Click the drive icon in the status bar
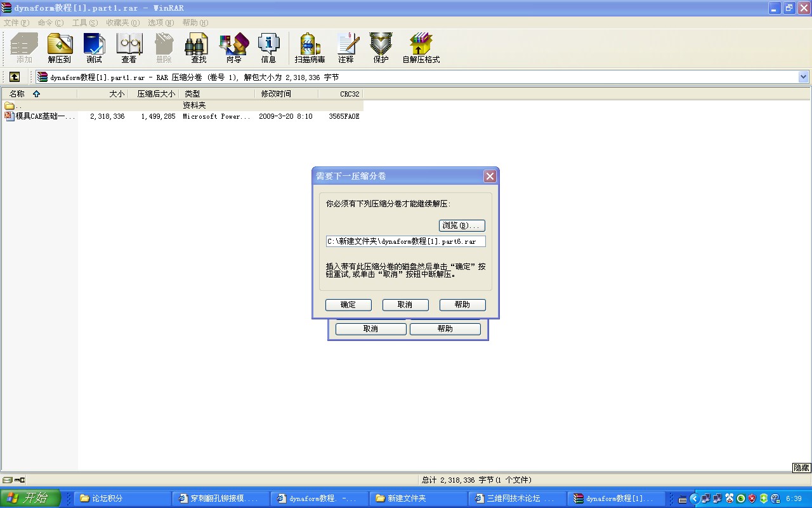Viewport: 812px width, 508px height. click(x=8, y=480)
